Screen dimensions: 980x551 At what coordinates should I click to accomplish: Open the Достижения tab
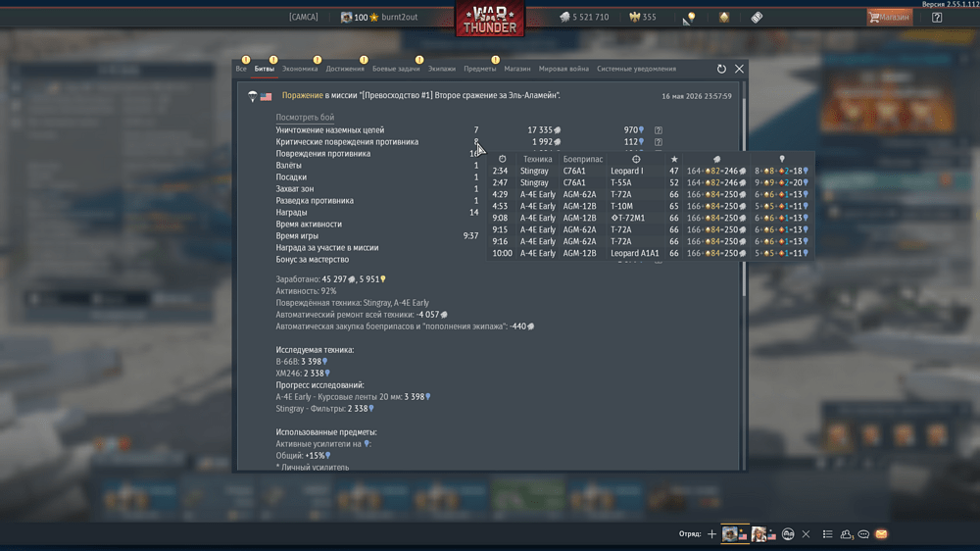point(345,69)
